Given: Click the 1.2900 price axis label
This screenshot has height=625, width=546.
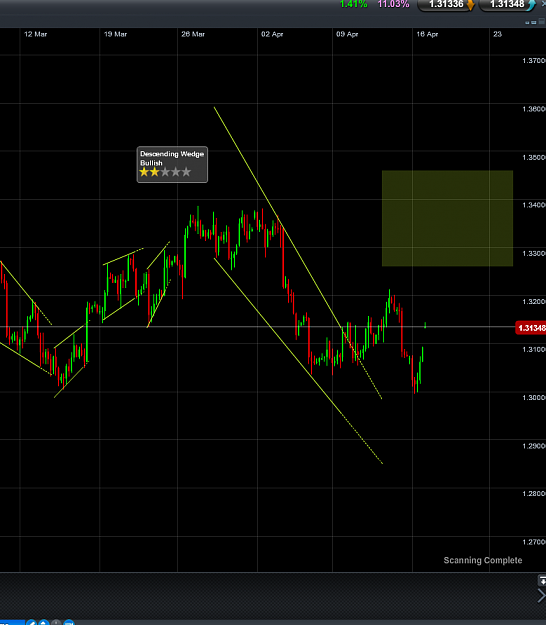Looking at the screenshot, I should 534,446.
